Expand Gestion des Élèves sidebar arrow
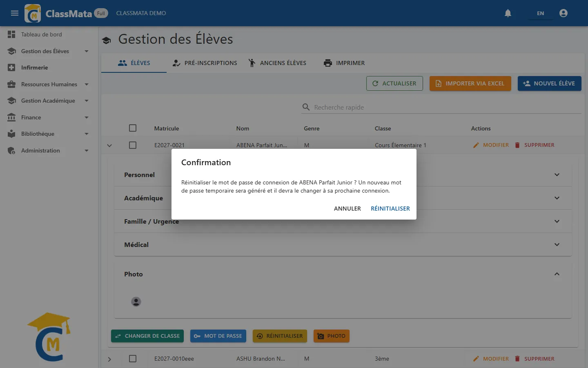 point(87,51)
